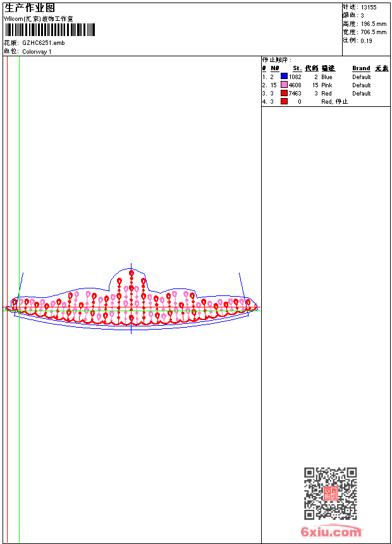Click the red swatch in the stop row 4
This screenshot has width=392, height=544.
[284, 101]
